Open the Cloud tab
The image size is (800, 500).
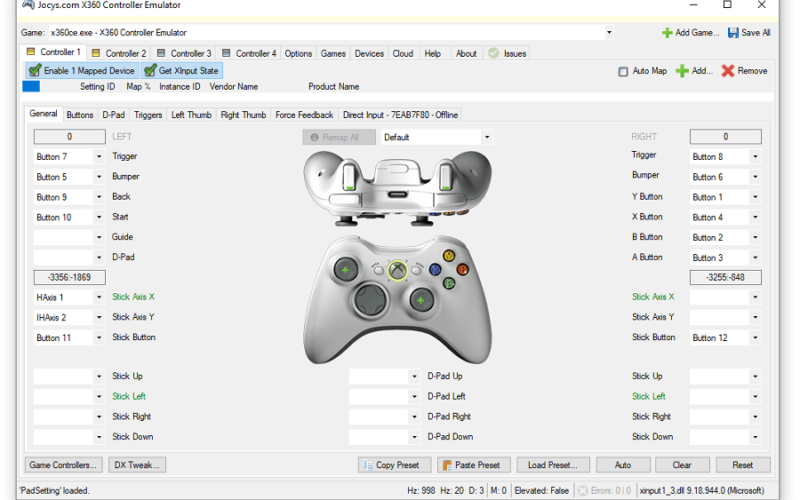coord(403,53)
